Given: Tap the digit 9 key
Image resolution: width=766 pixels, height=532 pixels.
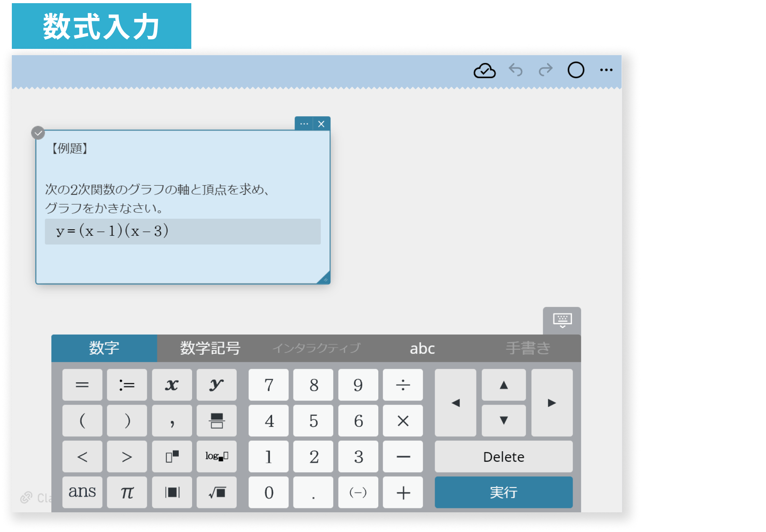Looking at the screenshot, I should [x=358, y=385].
